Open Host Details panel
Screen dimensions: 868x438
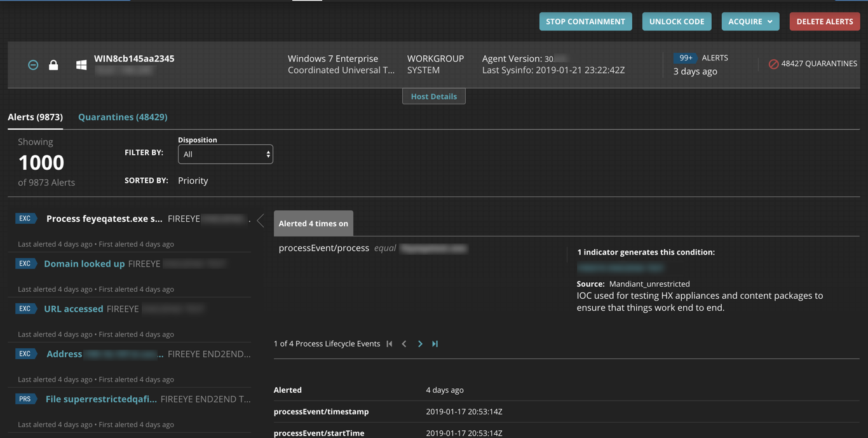click(434, 96)
